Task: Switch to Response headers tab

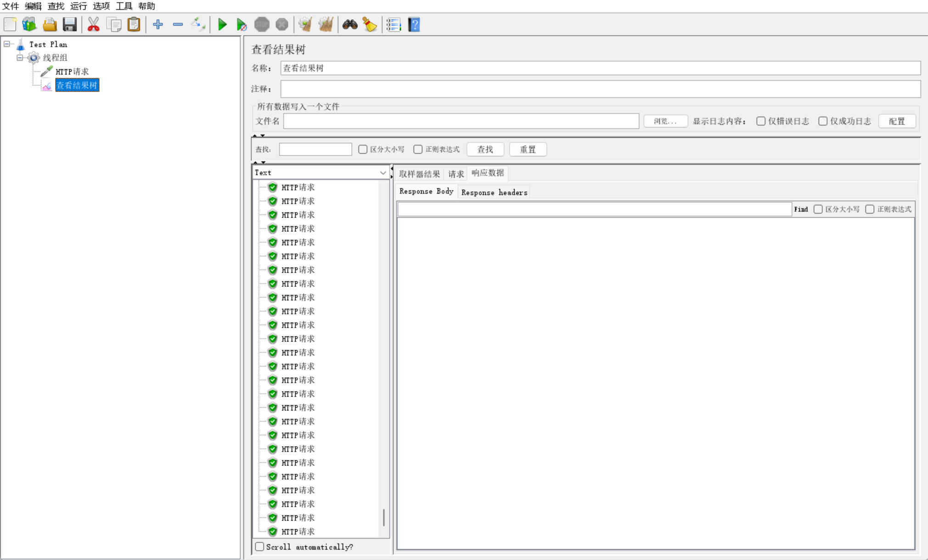Action: (494, 192)
